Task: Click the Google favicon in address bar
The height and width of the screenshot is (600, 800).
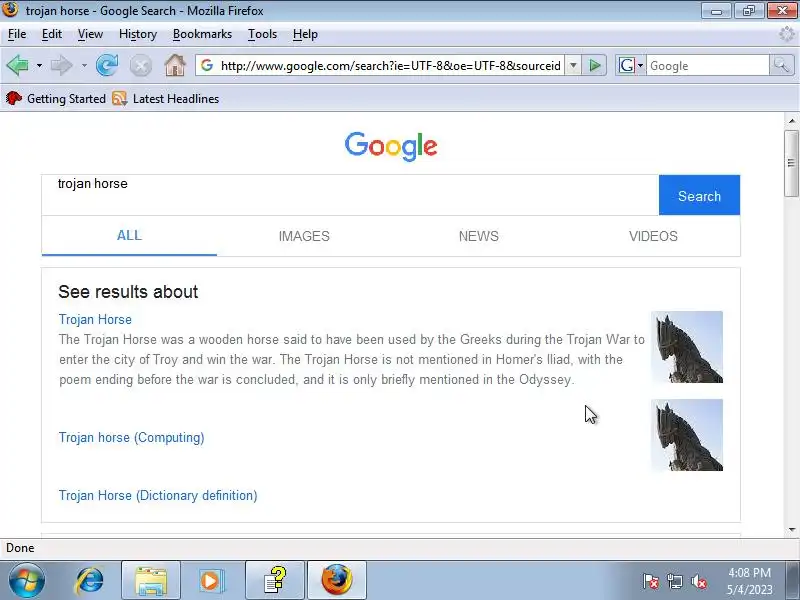Action: pyautogui.click(x=207, y=65)
